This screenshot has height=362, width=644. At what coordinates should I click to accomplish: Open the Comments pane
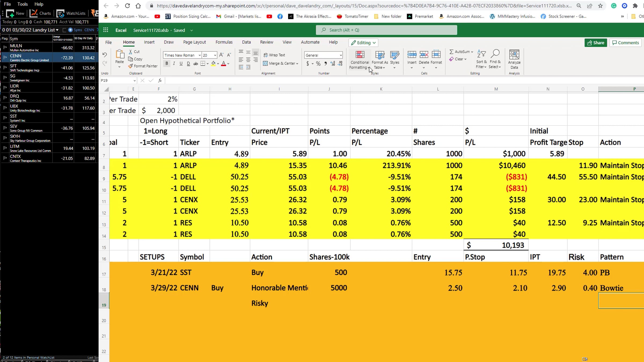tap(626, 43)
